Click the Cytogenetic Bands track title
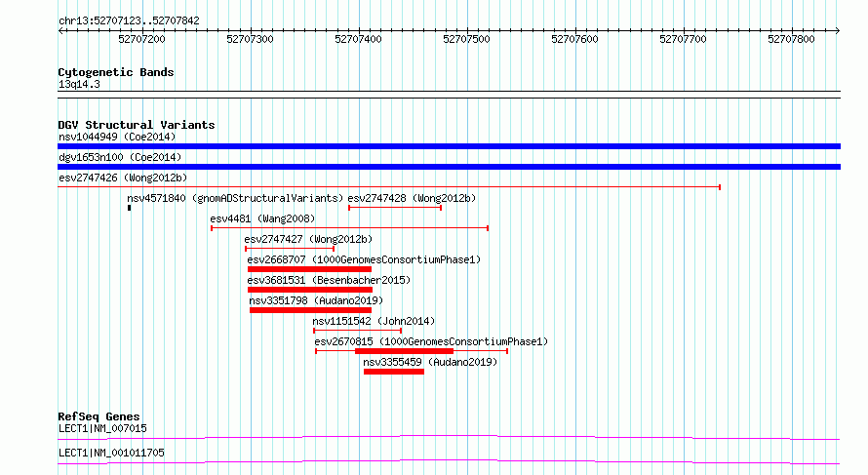868x475 pixels. (116, 72)
